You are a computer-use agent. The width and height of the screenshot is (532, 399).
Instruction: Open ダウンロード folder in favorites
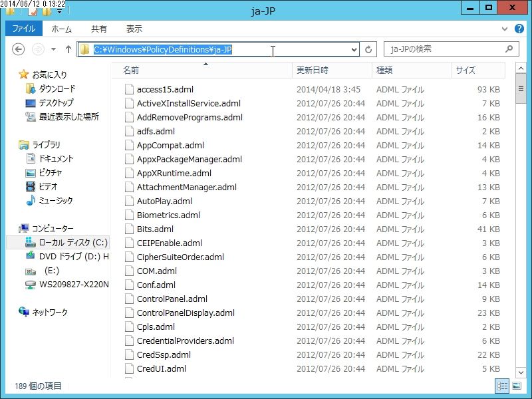point(57,89)
